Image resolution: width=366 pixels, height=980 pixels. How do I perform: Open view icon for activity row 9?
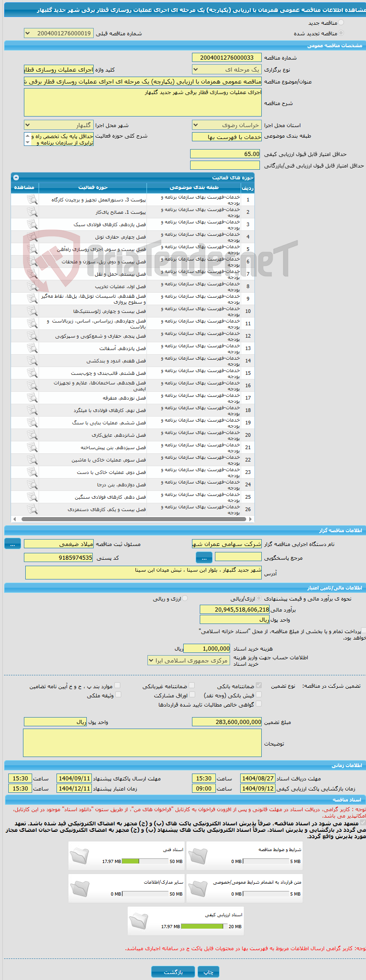[32, 299]
